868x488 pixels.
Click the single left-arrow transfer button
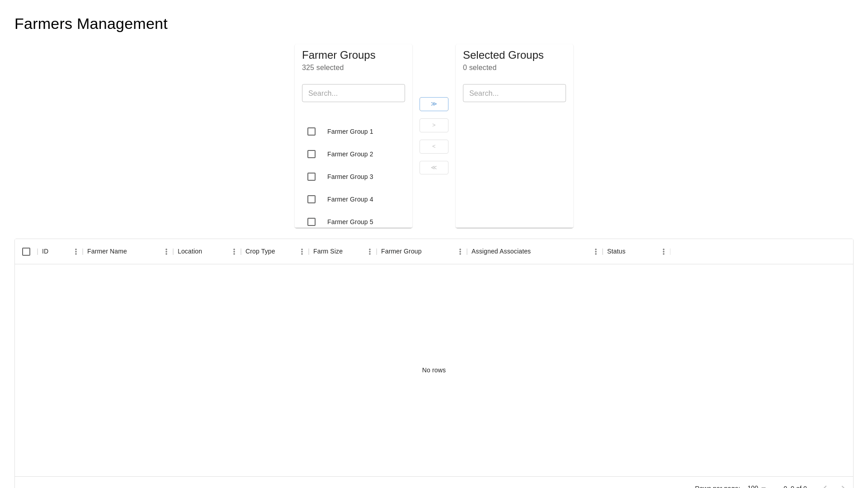click(x=434, y=146)
